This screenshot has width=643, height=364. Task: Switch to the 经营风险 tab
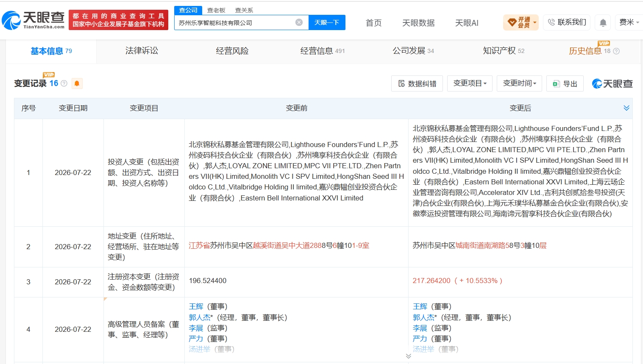pyautogui.click(x=232, y=51)
